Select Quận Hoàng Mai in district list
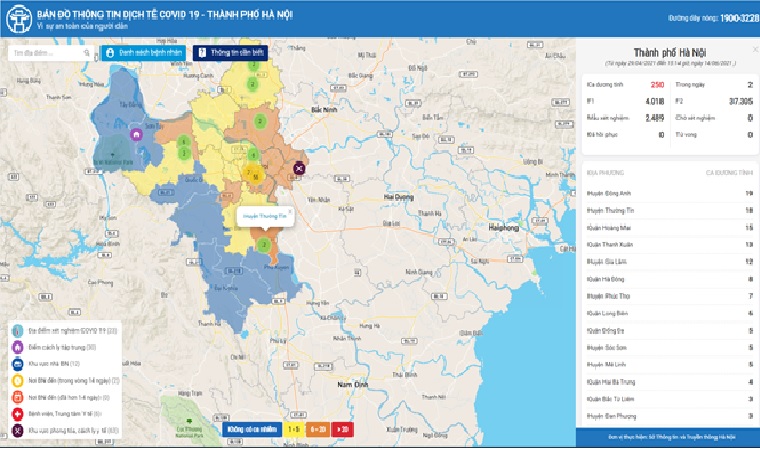Viewport: 760px width, 449px height. point(669,227)
